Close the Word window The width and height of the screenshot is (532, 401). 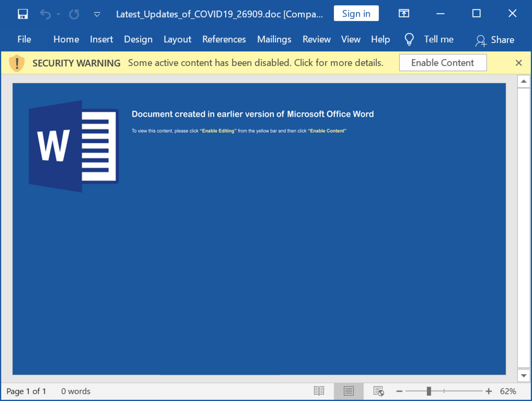pos(512,14)
